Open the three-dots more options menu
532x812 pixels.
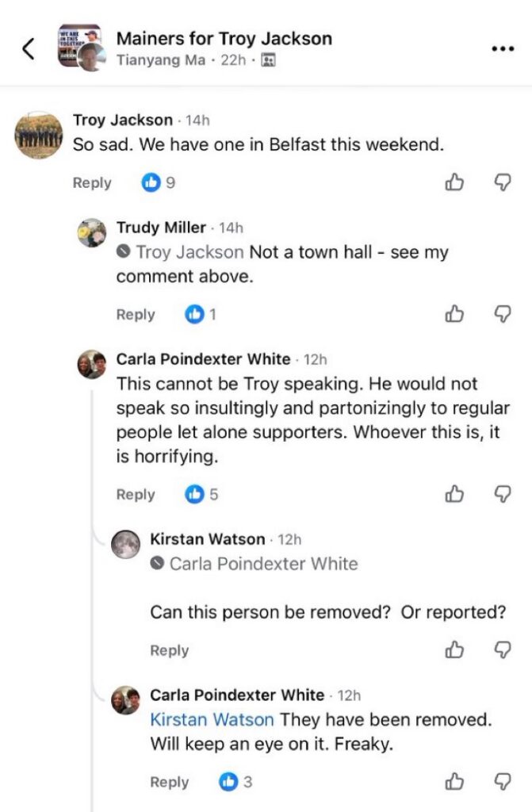tap(503, 48)
